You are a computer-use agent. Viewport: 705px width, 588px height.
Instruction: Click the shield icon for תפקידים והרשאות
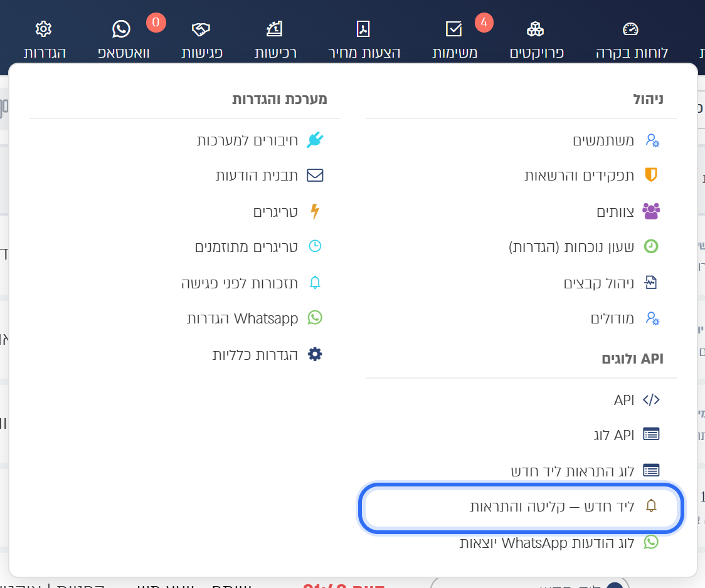pos(651,175)
